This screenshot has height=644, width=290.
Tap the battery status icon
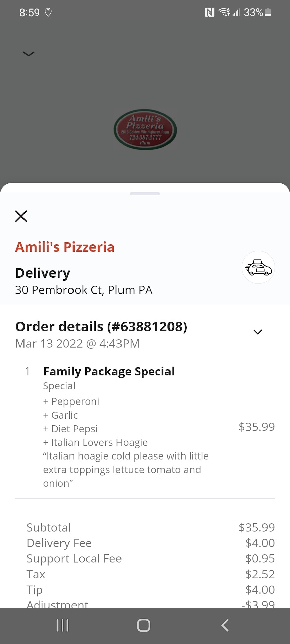(x=268, y=13)
